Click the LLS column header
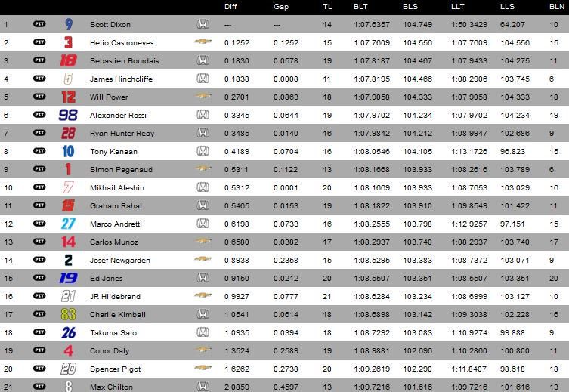 [x=507, y=7]
